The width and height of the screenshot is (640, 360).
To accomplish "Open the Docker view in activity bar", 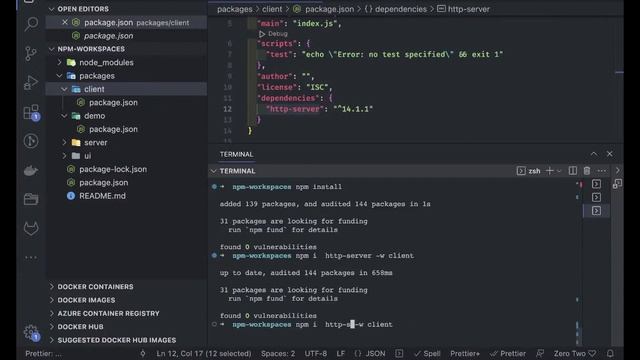I will pos(31,170).
